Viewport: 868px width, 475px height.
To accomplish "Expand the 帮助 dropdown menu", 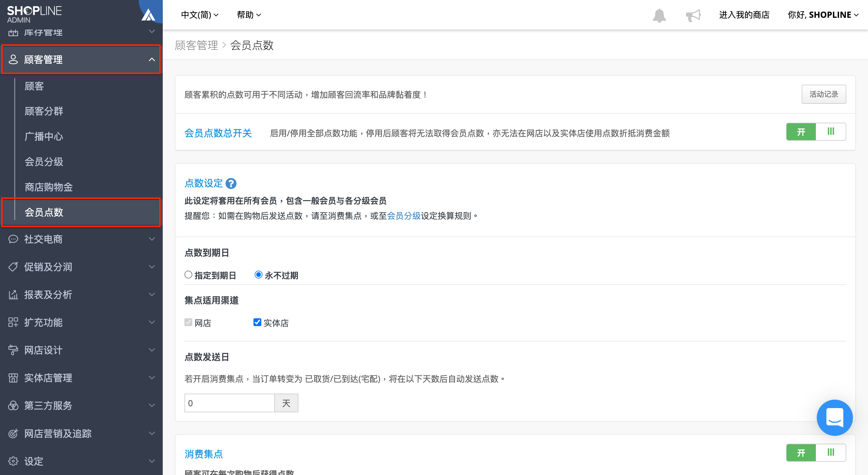I will (249, 15).
